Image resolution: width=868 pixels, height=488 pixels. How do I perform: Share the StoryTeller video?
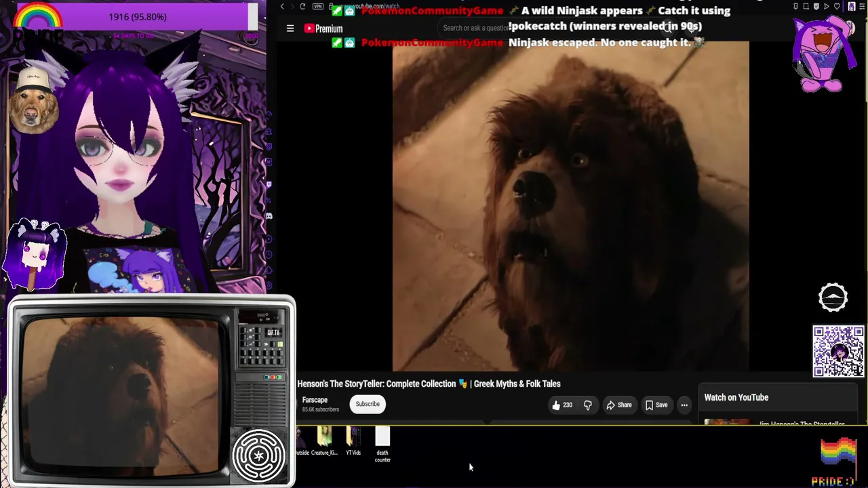coord(618,405)
